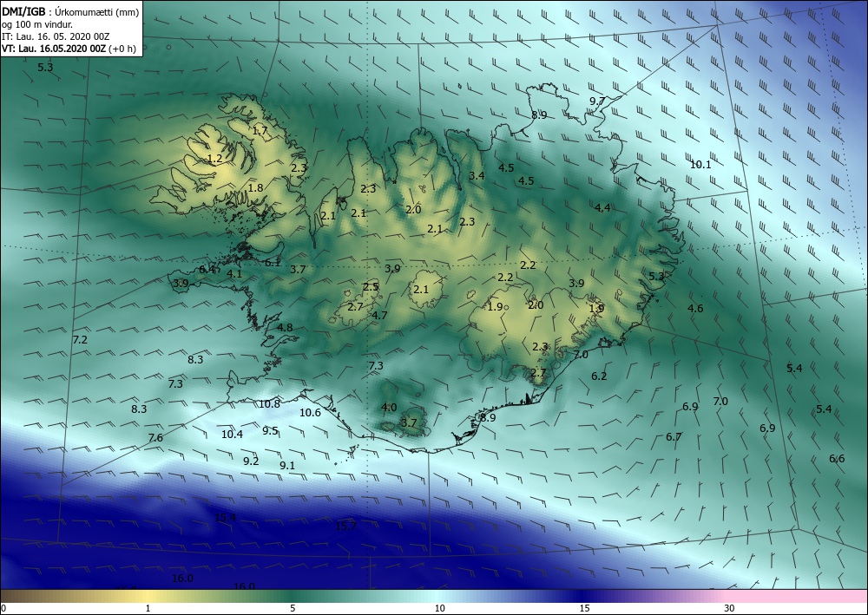The width and height of the screenshot is (868, 615).
Task: Click the 6.4 value near Snæfellsnes
Action: tap(207, 270)
